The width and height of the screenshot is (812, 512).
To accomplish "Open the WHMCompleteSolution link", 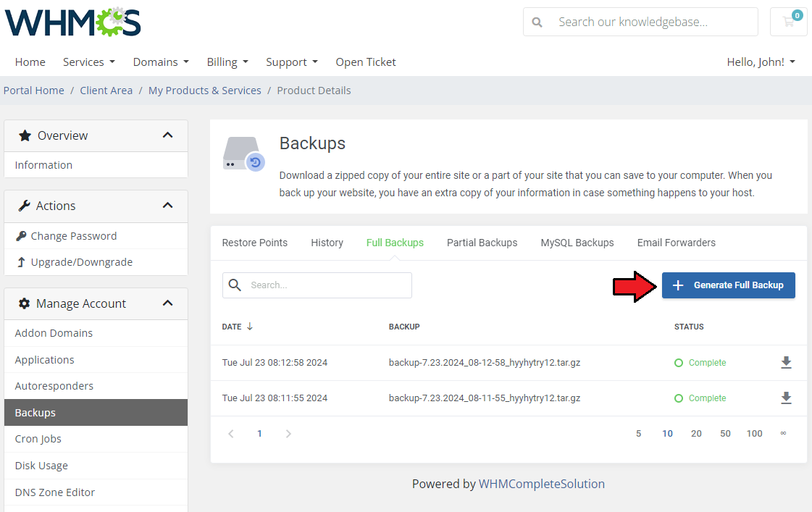I will (541, 484).
